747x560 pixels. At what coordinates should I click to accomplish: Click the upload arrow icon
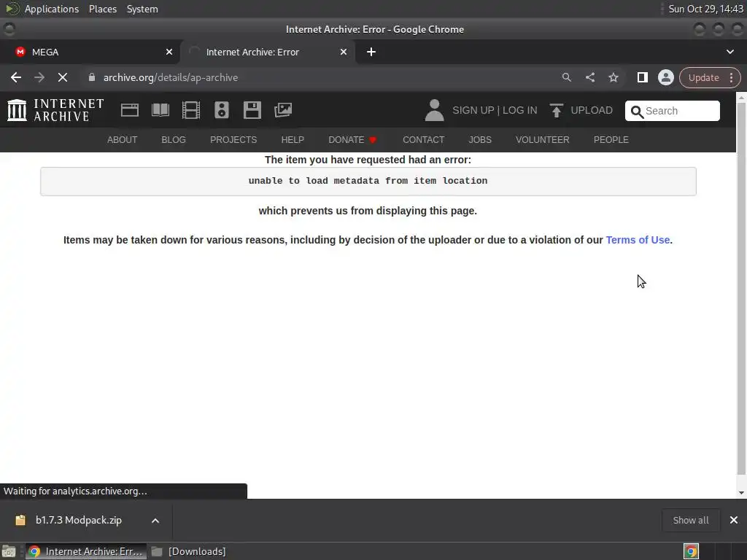(x=556, y=111)
